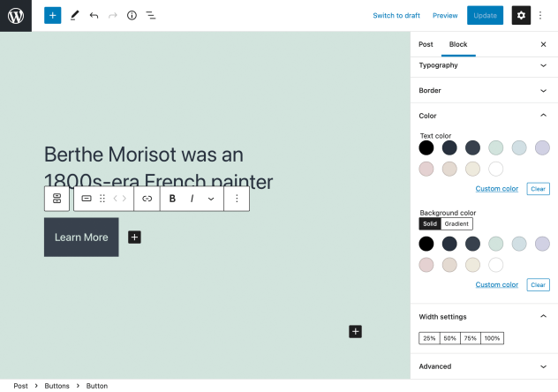
Task: Set button width to 50%
Action: click(x=450, y=338)
